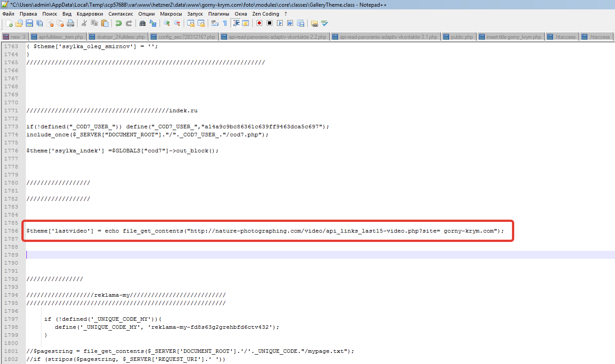
Task: Toggle synchronized horizontal scrolling icon
Action: (201, 23)
